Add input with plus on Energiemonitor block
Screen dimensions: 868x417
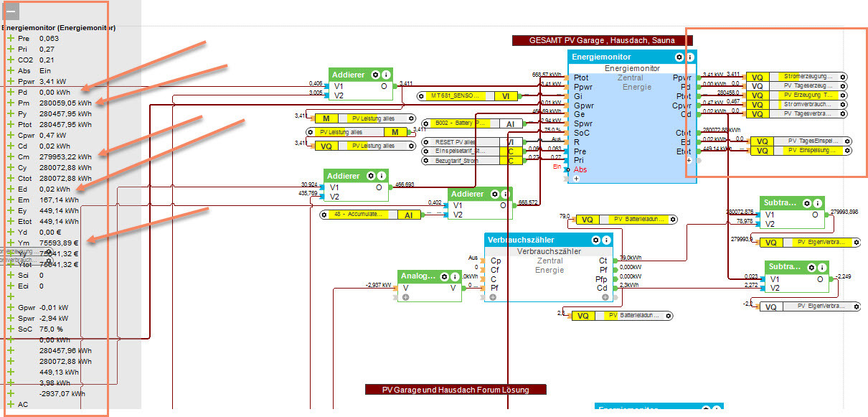(x=575, y=179)
